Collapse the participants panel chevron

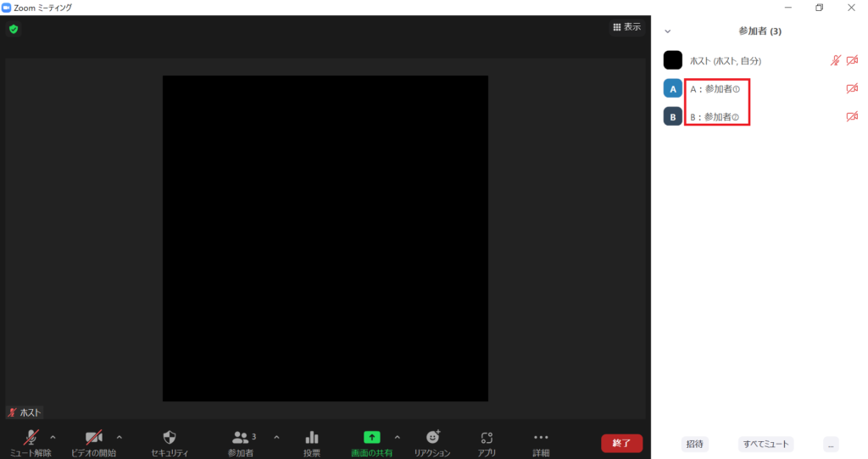667,31
